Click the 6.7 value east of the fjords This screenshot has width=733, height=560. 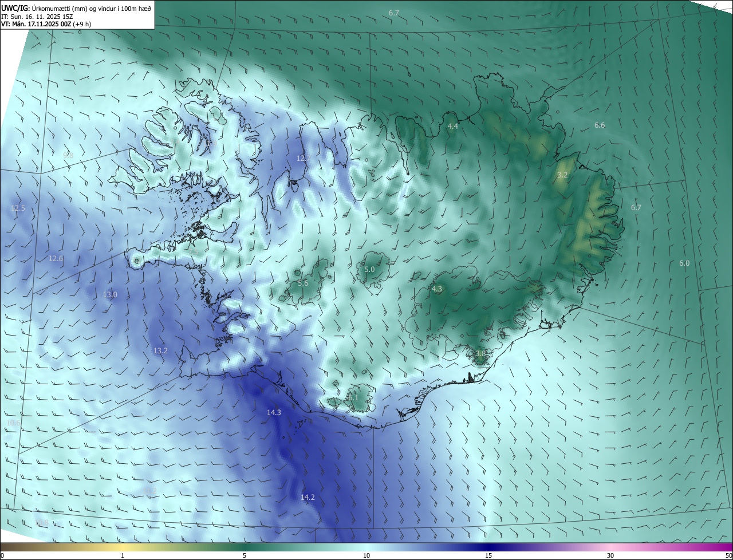point(636,207)
